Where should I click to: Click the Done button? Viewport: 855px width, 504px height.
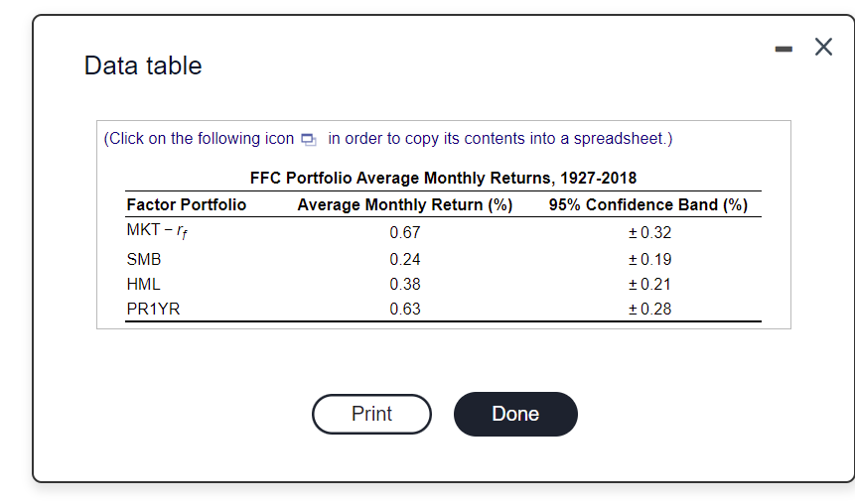(515, 414)
